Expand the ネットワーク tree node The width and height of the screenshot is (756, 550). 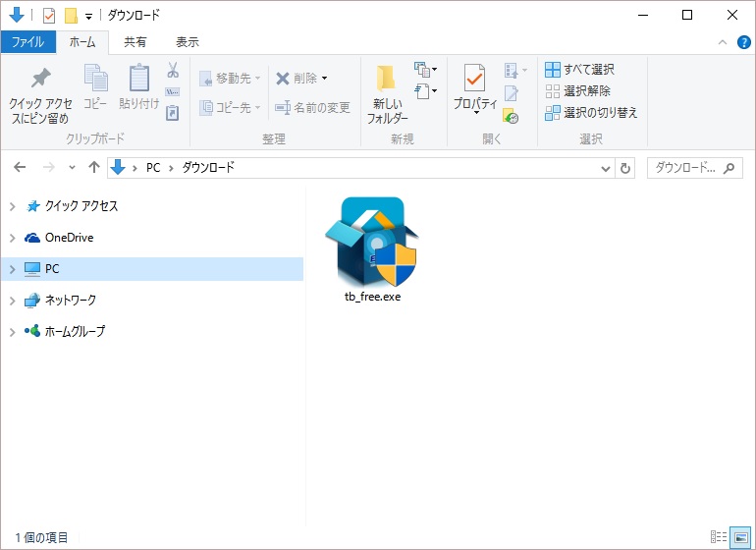tap(13, 301)
